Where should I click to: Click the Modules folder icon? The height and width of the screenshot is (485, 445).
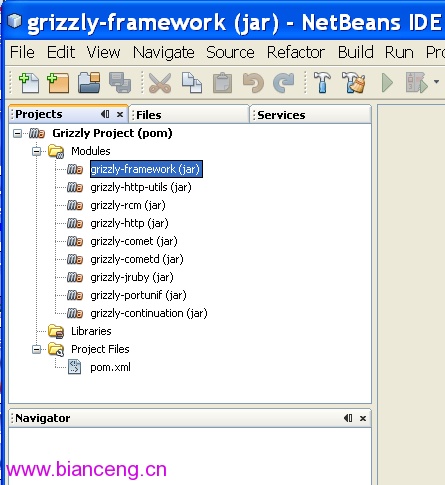point(56,151)
